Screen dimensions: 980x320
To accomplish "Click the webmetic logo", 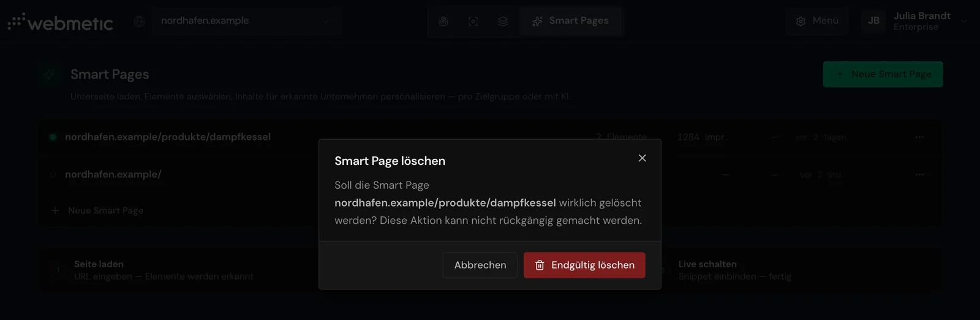I will 60,23.
